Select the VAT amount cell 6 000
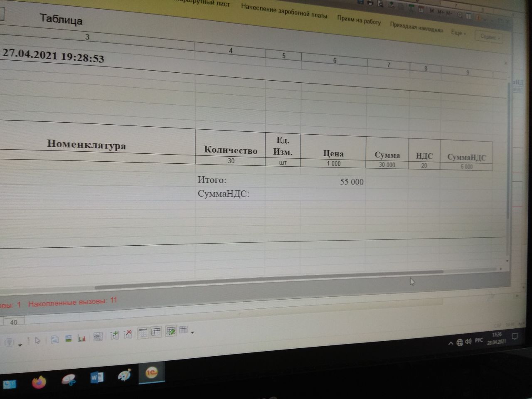Image resolution: width=532 pixels, height=399 pixels. coord(466,167)
